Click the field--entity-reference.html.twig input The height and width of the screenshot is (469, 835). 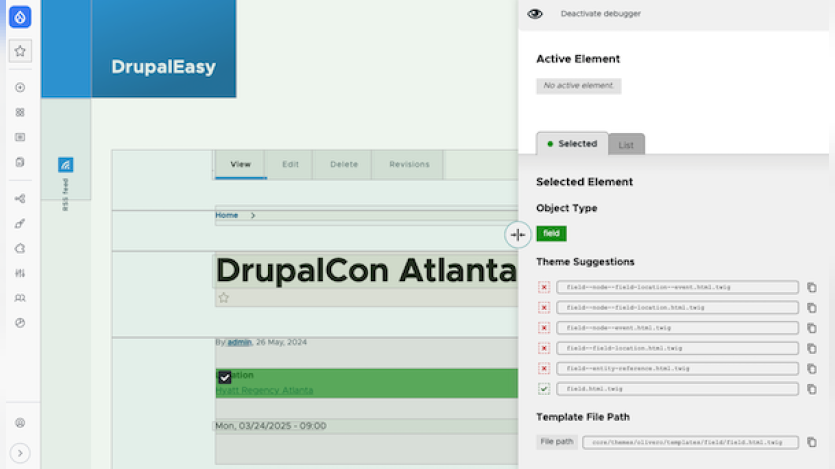click(x=677, y=368)
